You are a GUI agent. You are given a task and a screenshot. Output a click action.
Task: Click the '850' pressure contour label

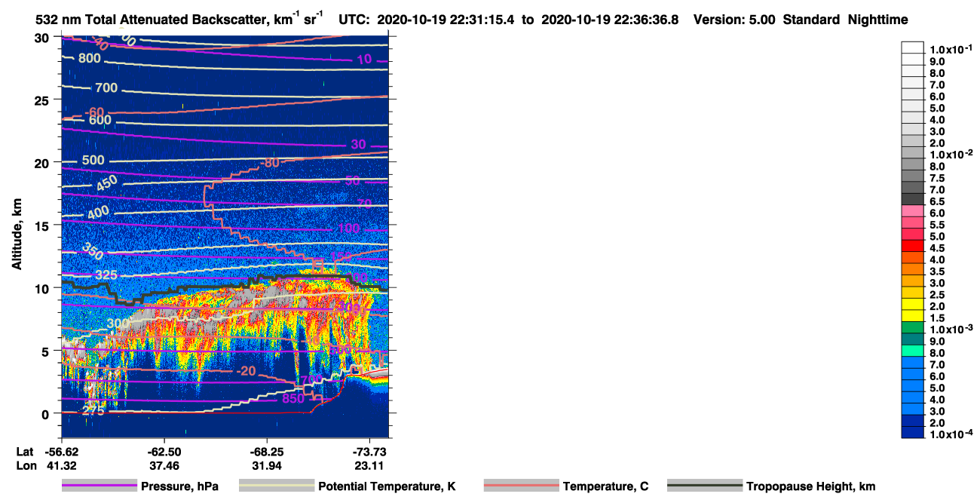[293, 398]
